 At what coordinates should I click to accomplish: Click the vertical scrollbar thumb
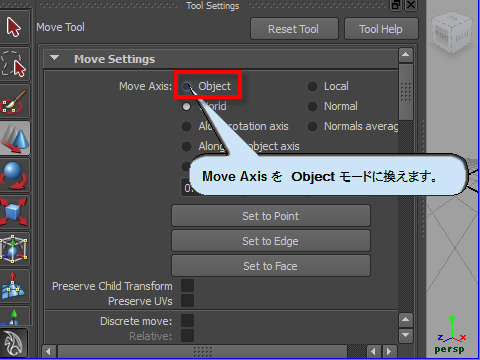(x=406, y=92)
